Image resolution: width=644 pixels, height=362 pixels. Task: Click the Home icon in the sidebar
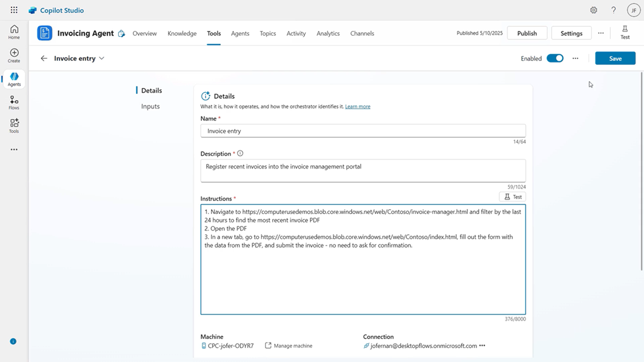point(13,30)
